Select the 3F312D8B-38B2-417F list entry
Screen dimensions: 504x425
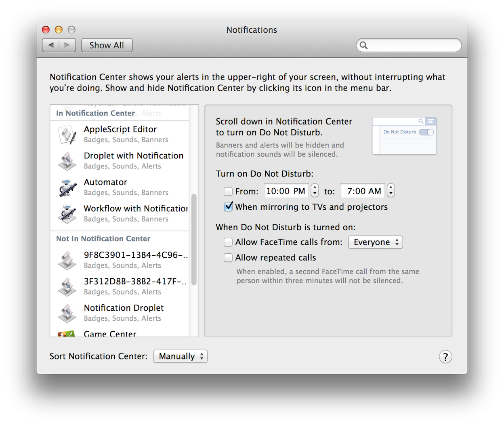coord(135,286)
